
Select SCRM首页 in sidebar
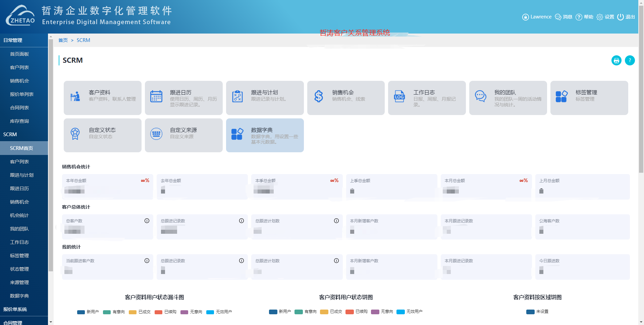[24, 148]
